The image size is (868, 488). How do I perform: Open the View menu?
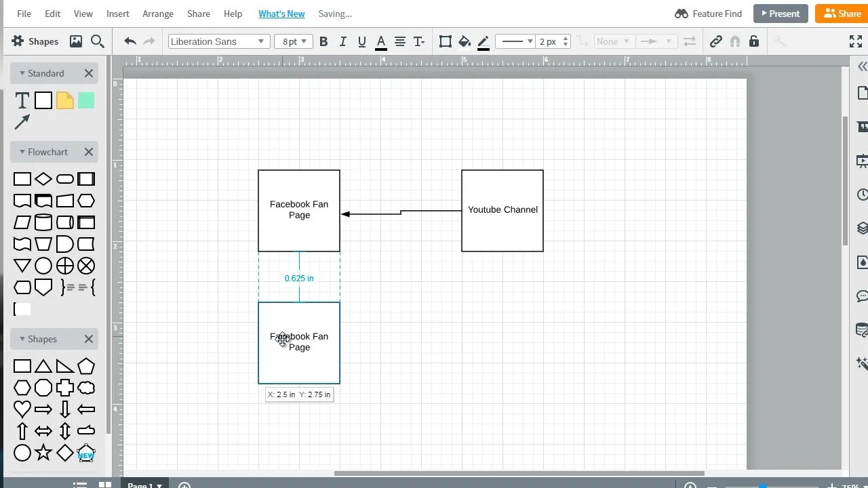pyautogui.click(x=83, y=14)
